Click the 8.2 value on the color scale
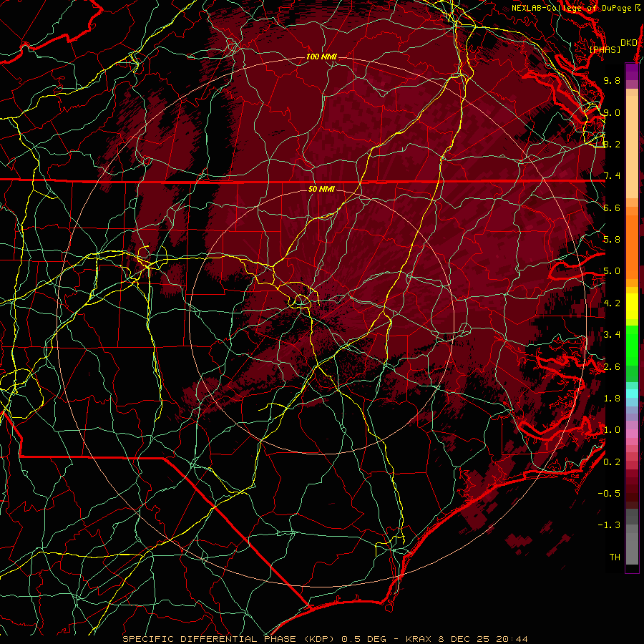The width and height of the screenshot is (644, 644). tap(612, 144)
